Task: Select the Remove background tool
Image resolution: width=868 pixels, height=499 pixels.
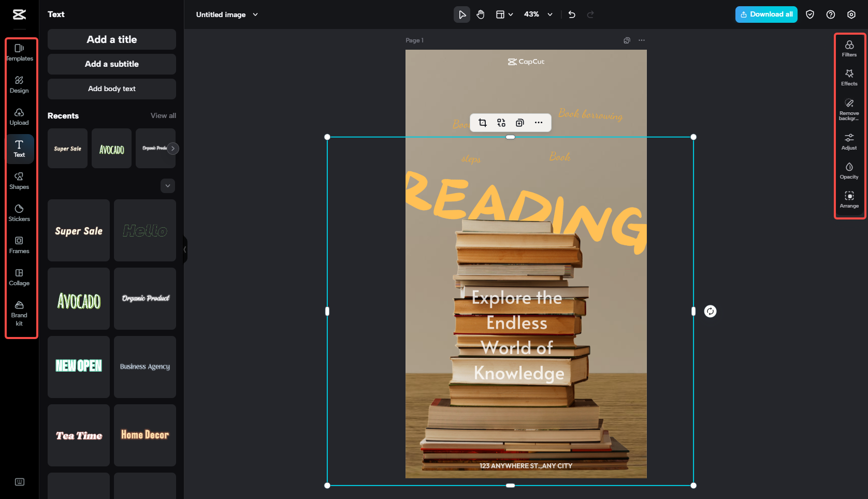Action: (849, 108)
